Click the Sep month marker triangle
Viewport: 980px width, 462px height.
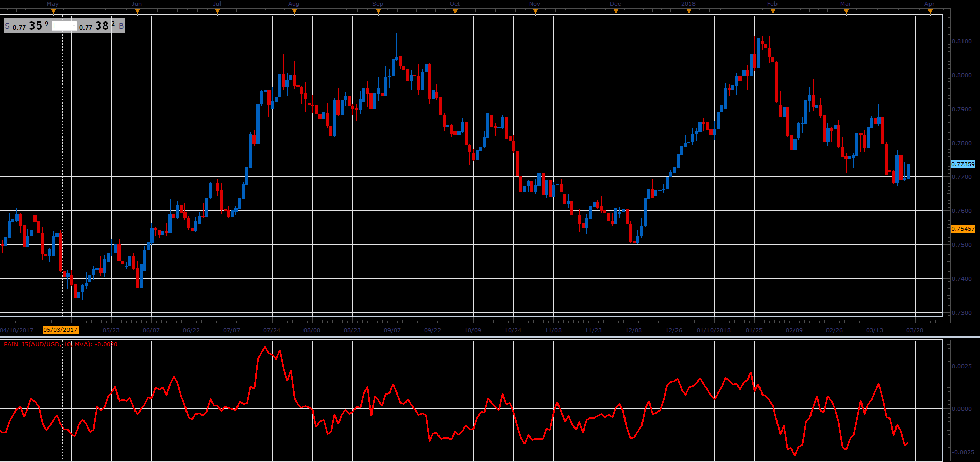click(x=378, y=11)
